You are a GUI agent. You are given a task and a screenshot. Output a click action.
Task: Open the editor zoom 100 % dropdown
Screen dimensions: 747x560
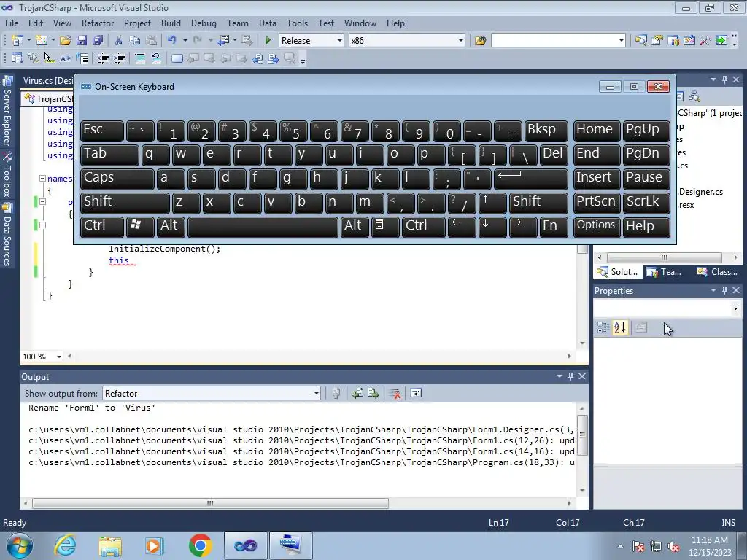59,356
